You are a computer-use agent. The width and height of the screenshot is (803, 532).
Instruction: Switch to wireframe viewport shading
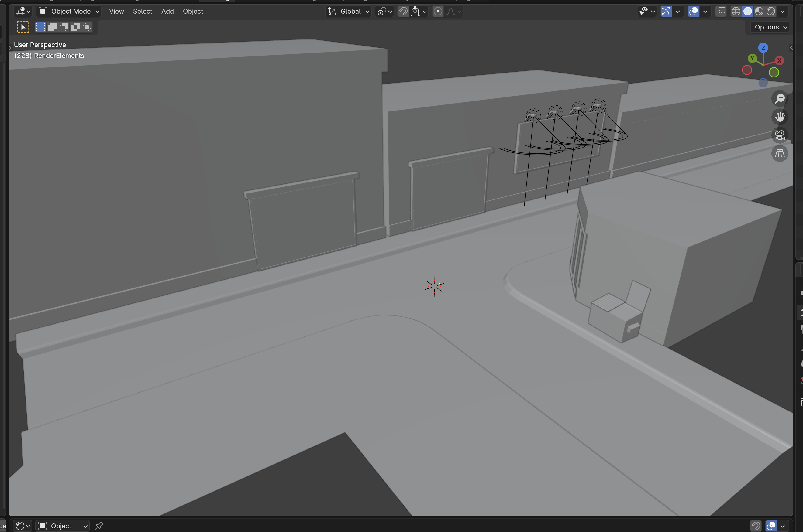[x=736, y=12]
